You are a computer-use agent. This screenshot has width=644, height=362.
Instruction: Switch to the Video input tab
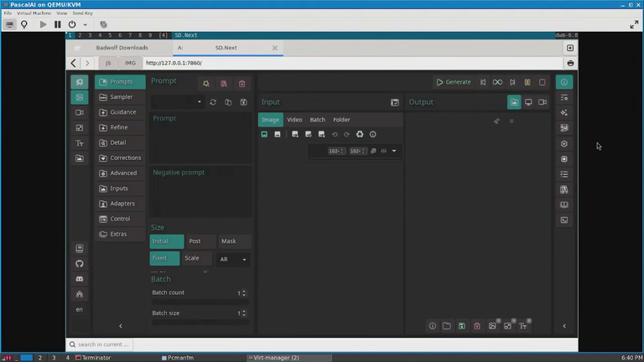(294, 120)
